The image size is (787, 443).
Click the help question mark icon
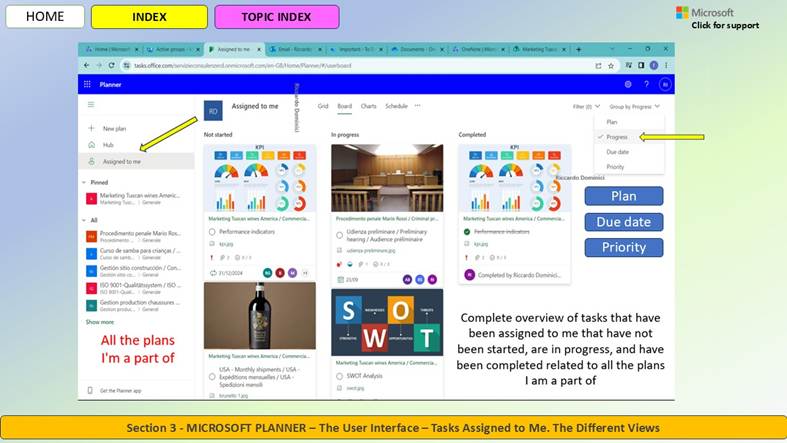[646, 84]
